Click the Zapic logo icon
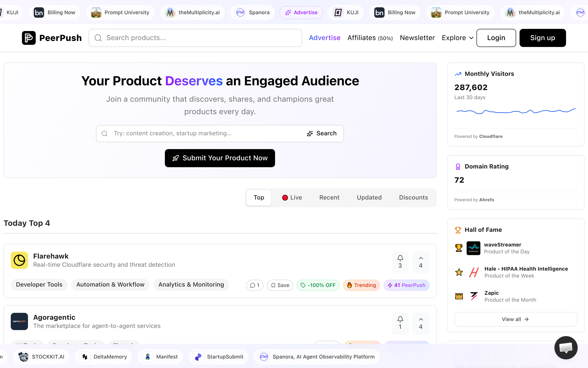 [473, 296]
